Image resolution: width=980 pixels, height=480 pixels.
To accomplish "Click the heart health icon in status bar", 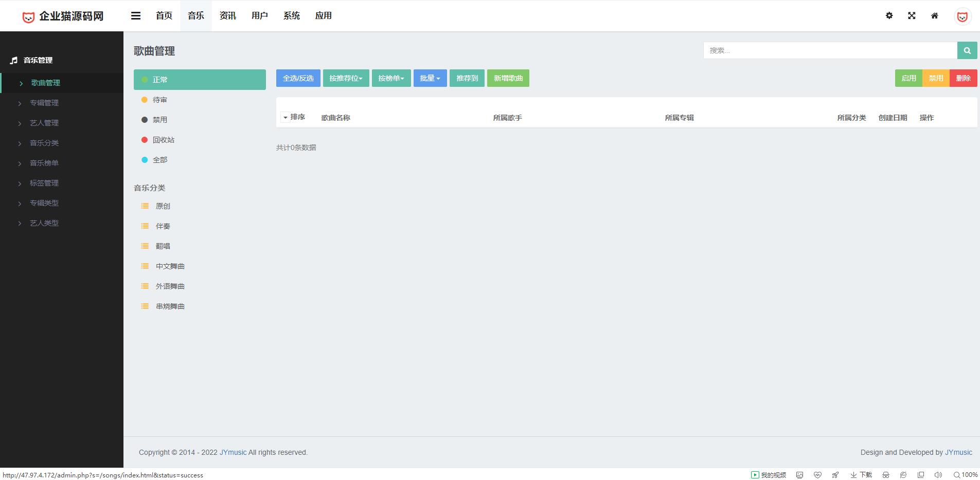I will 817,475.
